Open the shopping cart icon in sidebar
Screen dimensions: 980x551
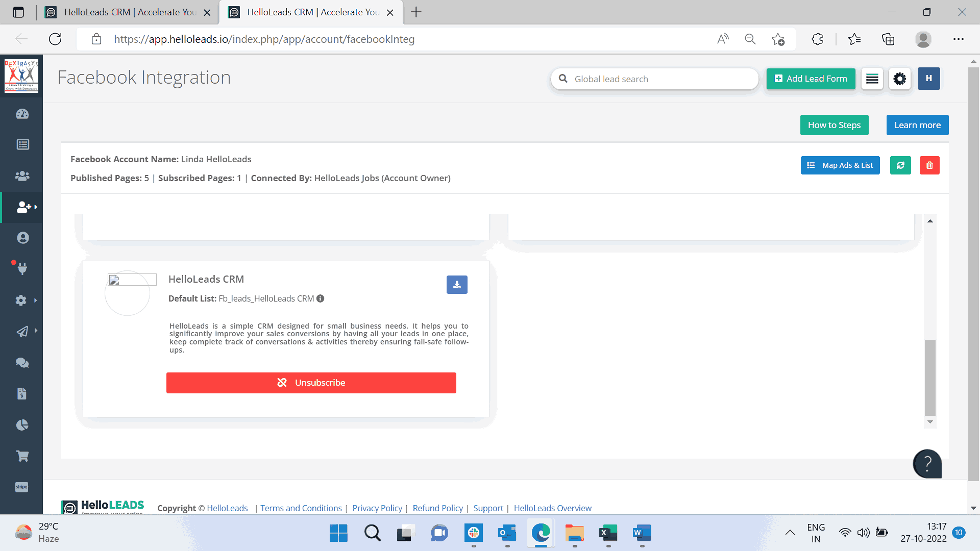(x=22, y=456)
